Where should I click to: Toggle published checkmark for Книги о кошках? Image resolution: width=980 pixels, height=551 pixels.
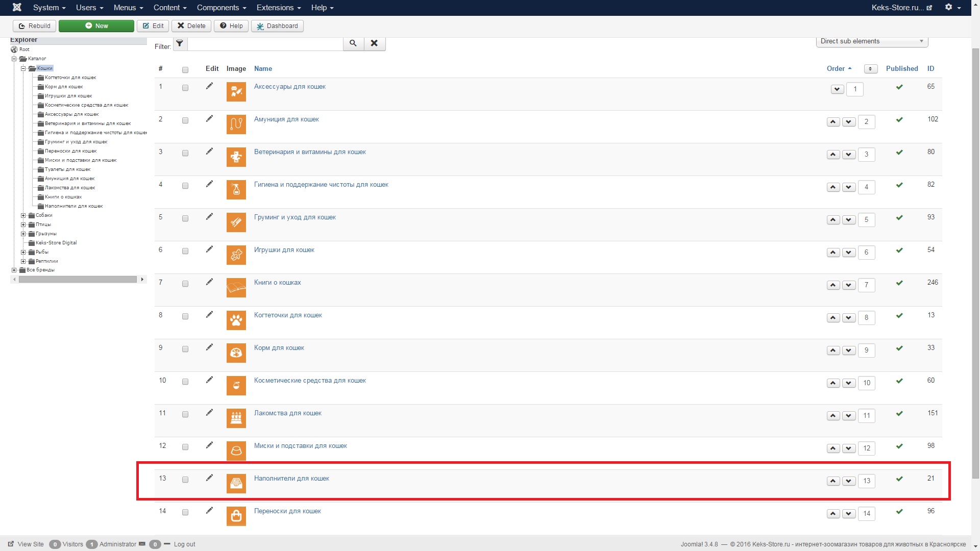(x=899, y=283)
